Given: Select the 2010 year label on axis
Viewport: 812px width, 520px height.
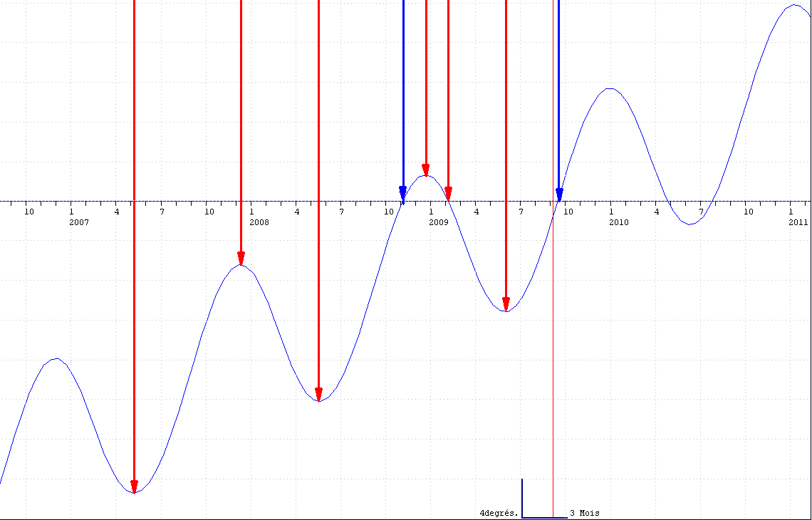Looking at the screenshot, I should [618, 223].
